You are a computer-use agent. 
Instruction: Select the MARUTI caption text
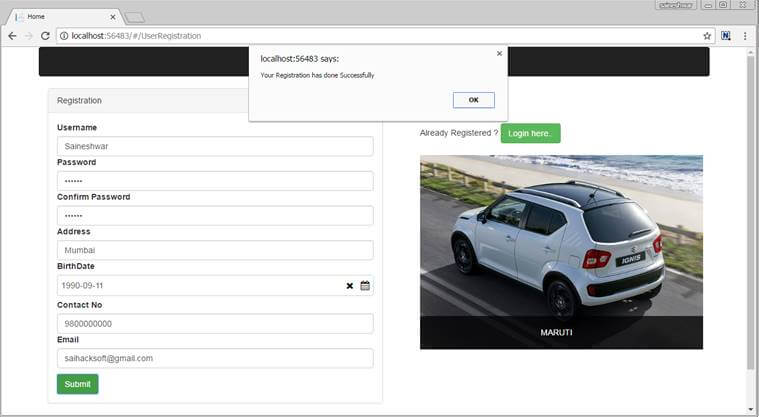(556, 332)
